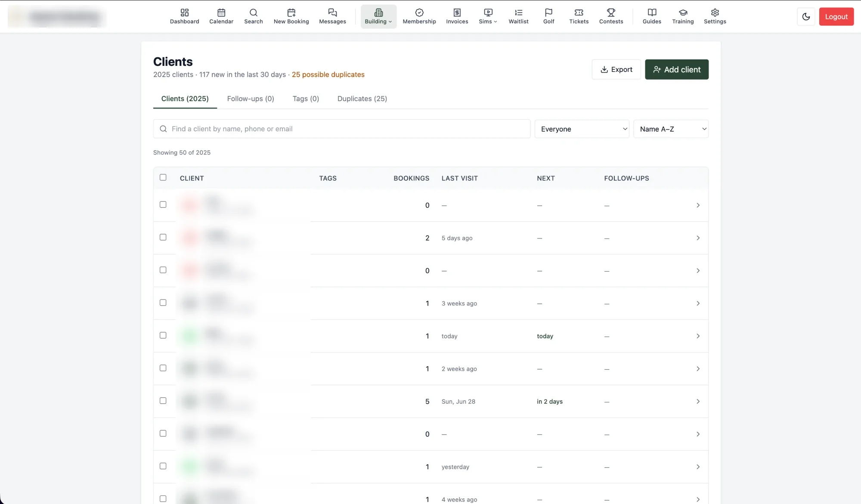Viewport: 861px width, 504px height.
Task: Expand the Sims dropdown menu
Action: (x=488, y=16)
